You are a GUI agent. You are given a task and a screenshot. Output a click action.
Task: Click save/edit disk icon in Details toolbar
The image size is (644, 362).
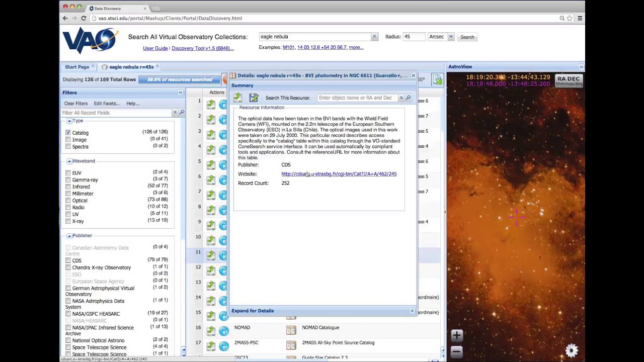[x=254, y=98]
